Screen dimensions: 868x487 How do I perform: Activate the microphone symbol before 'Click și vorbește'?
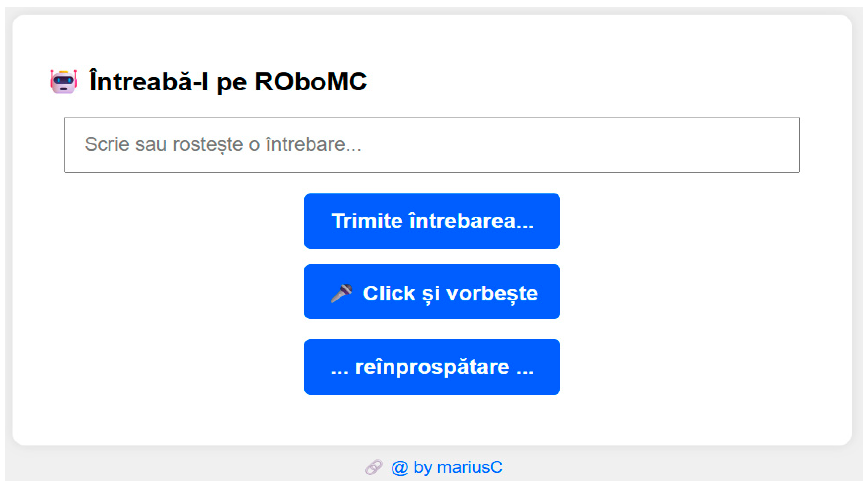point(341,293)
